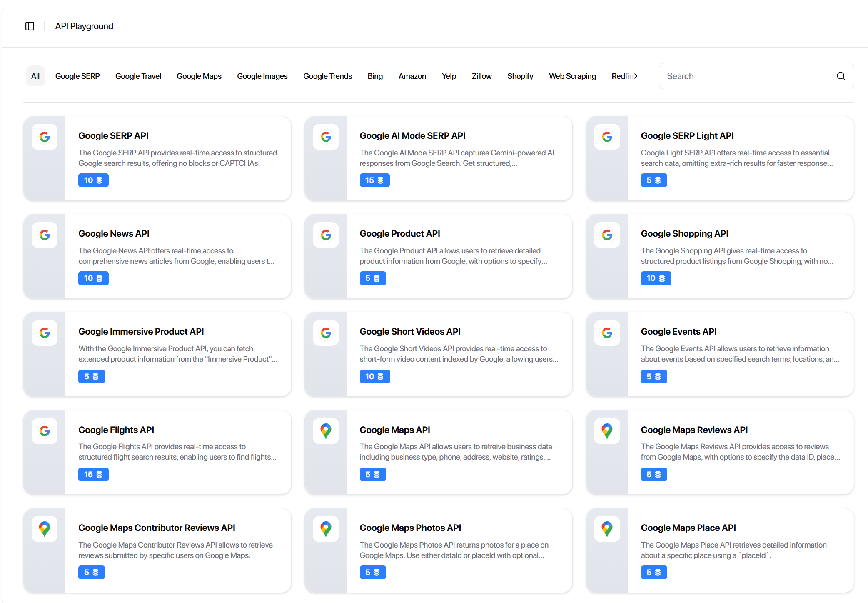
Task: Switch to the Google Travel category tab
Action: tap(138, 76)
